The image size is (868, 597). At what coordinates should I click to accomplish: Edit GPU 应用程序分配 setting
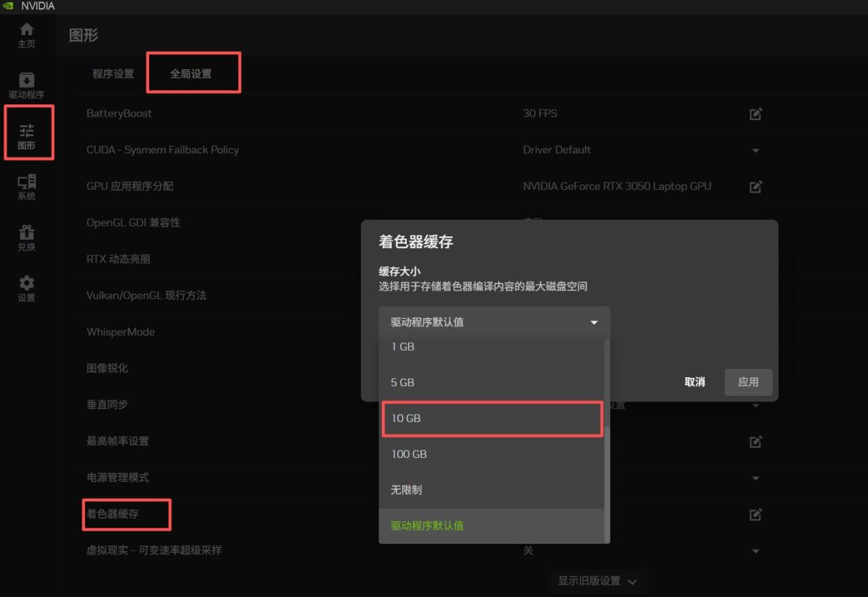[755, 187]
